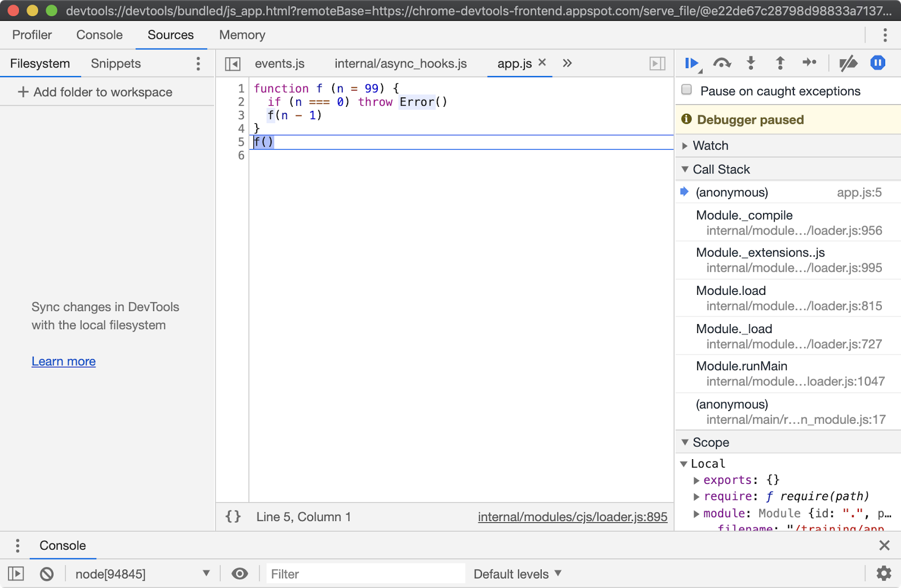Image resolution: width=901 pixels, height=588 pixels.
Task: Step into next function call
Action: click(751, 63)
